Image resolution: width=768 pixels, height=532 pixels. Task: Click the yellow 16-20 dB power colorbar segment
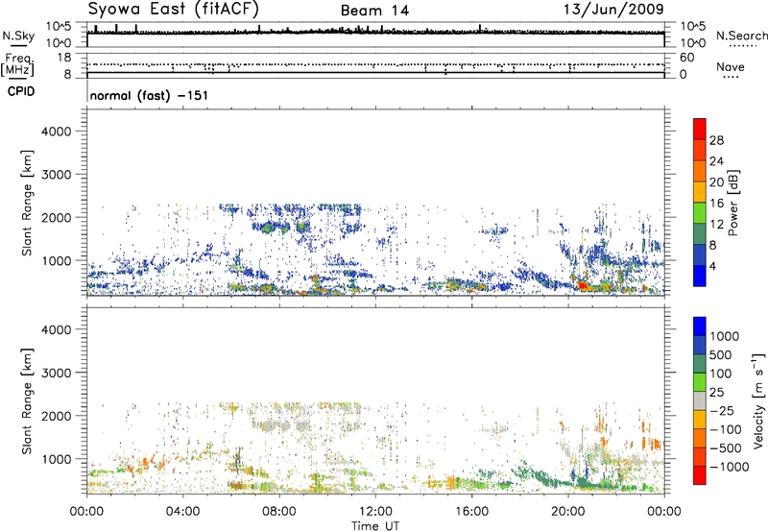[700, 191]
